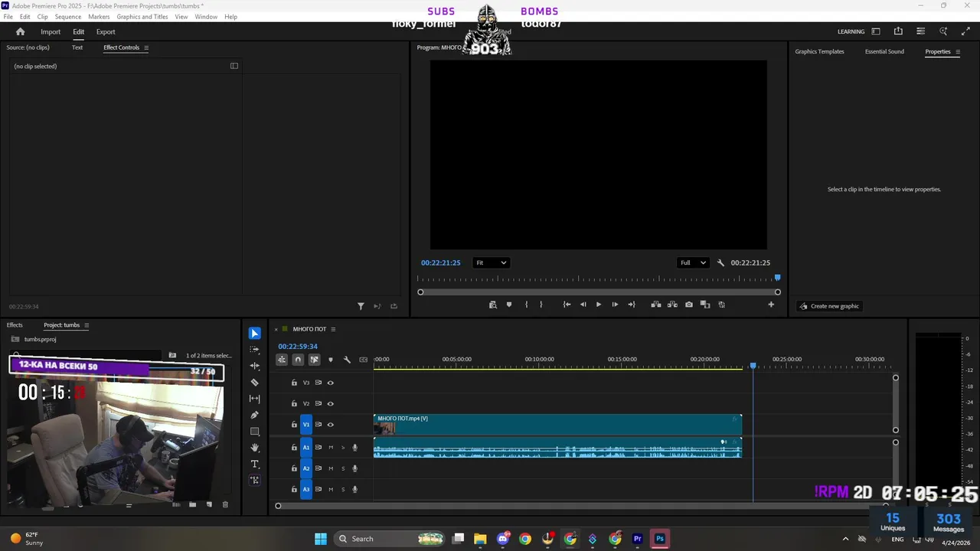The width and height of the screenshot is (980, 551).
Task: Select the Selection tool arrow
Action: (254, 334)
